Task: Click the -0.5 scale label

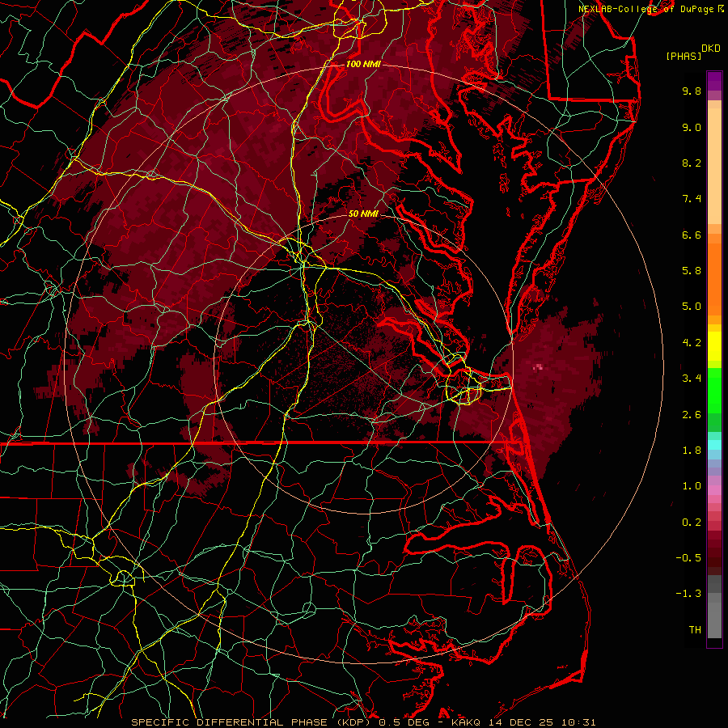Action: click(x=688, y=558)
